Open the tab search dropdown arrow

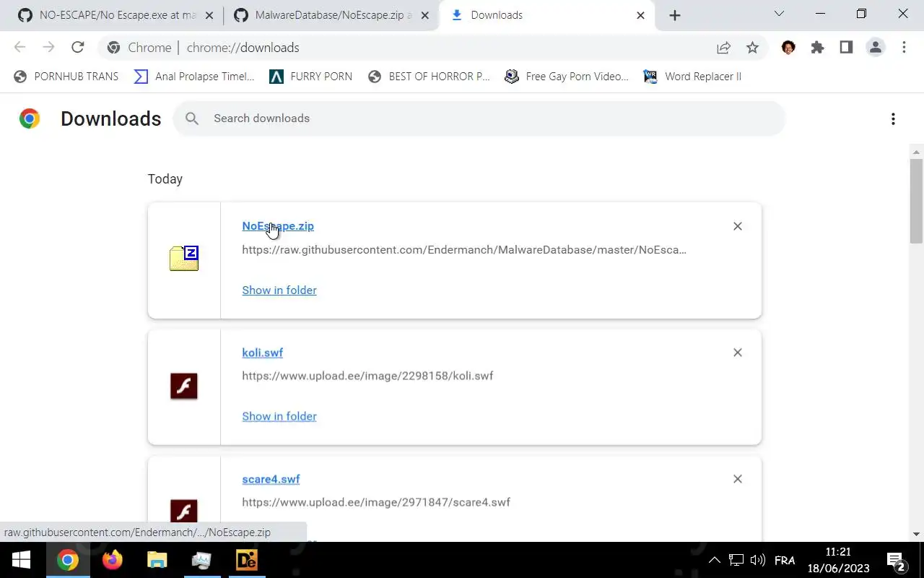779,14
